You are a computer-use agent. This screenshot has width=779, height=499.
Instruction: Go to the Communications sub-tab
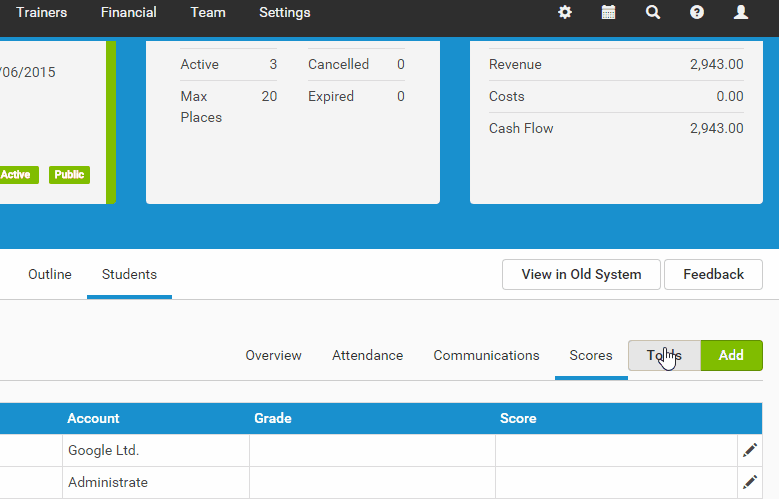486,355
